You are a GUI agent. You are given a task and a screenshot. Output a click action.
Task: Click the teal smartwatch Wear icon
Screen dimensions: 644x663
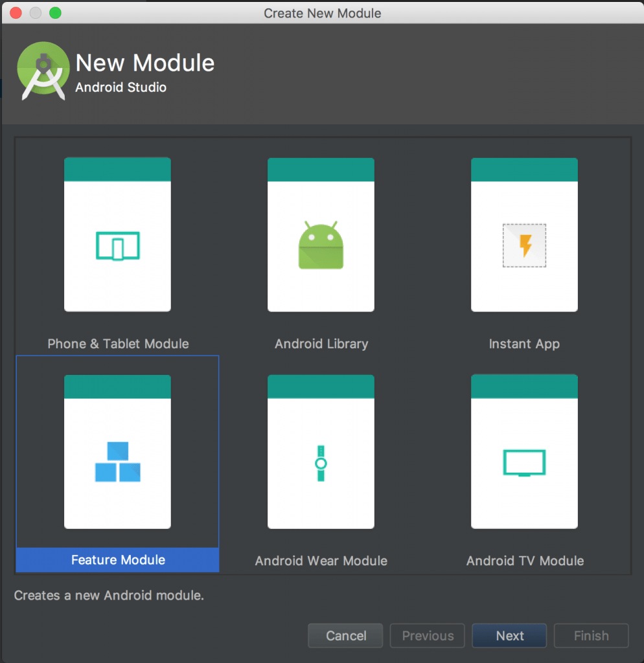pos(321,463)
